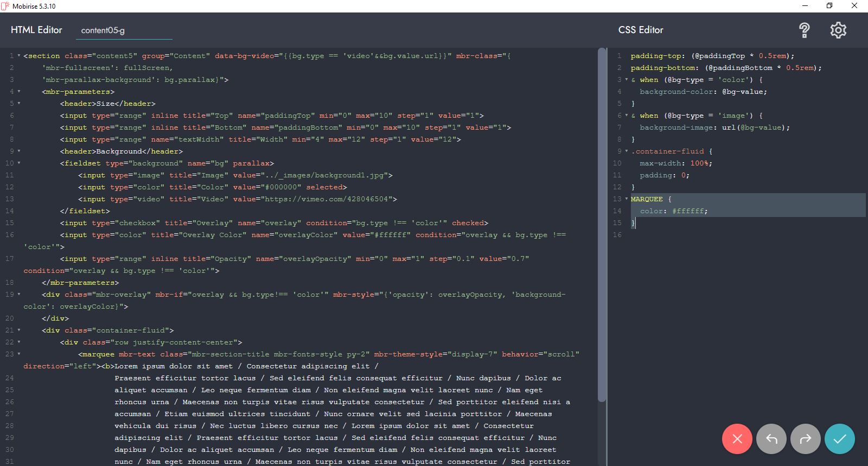Click the content05-g block name field

point(124,30)
